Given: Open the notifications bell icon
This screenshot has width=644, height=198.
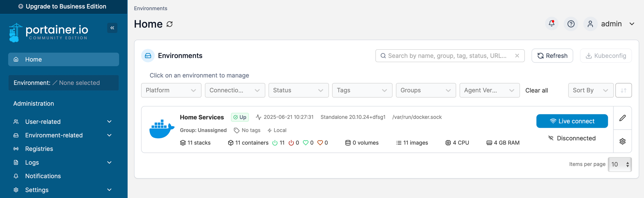Looking at the screenshot, I should (551, 24).
